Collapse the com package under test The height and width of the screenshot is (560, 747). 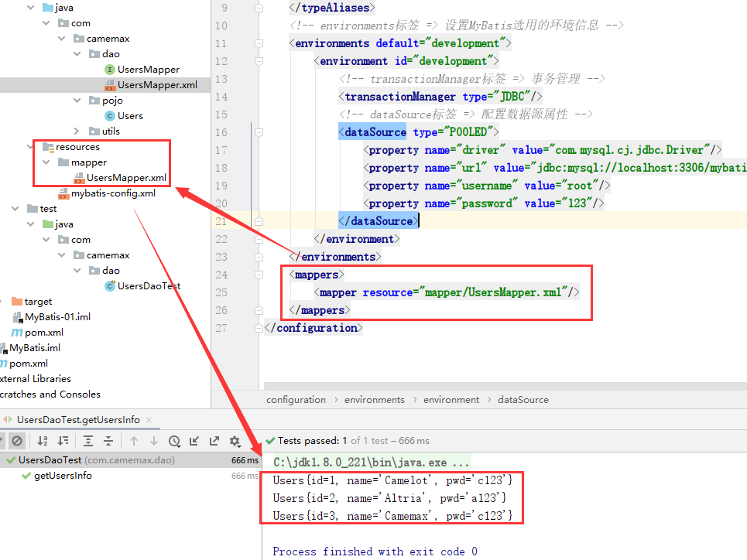(46, 240)
